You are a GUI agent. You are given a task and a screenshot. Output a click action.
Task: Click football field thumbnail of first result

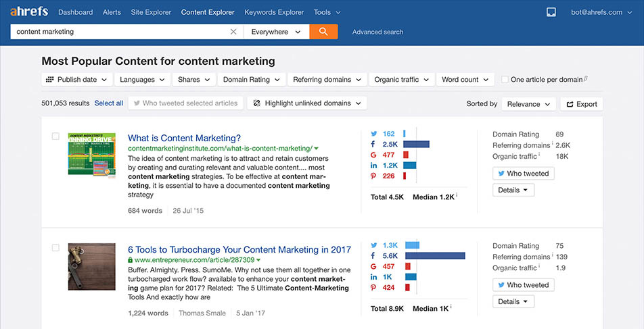(91, 155)
